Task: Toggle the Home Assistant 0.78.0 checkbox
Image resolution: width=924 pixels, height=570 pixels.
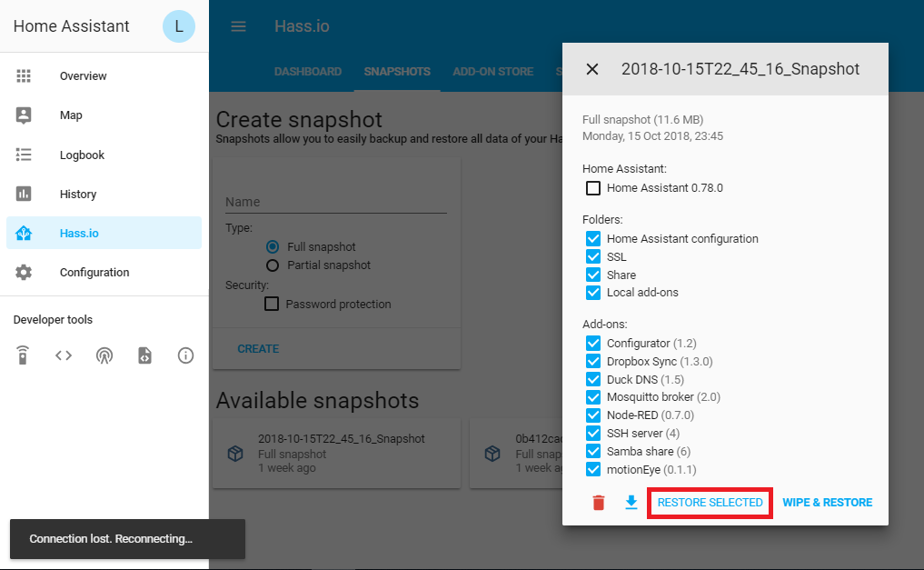Action: point(593,188)
